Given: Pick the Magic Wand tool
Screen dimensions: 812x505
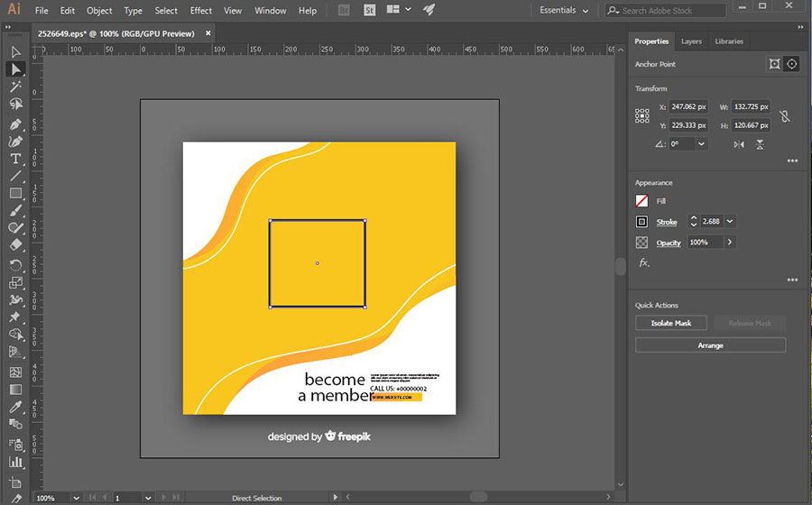Looking at the screenshot, I should [x=15, y=87].
